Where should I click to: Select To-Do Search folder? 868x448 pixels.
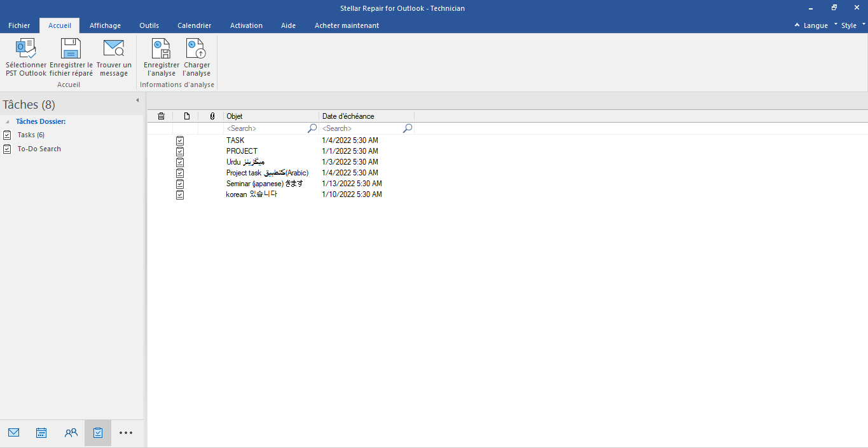(39, 149)
